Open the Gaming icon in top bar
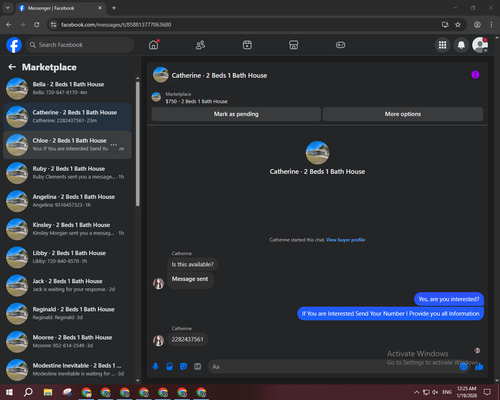The image size is (500, 400). coord(340,45)
